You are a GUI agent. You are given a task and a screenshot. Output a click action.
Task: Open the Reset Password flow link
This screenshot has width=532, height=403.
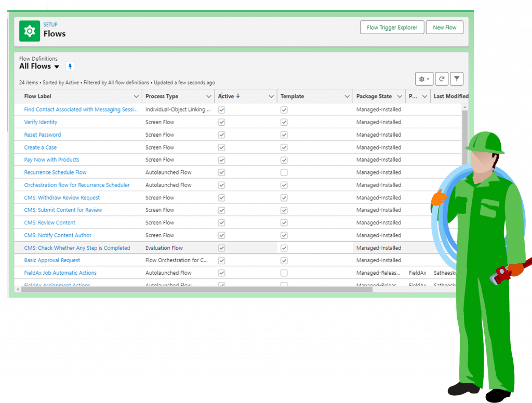click(42, 135)
